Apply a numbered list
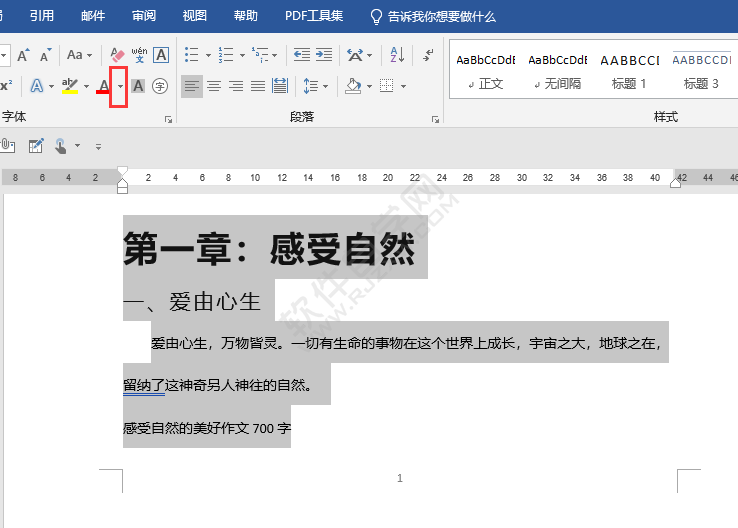Viewport: 738px width, 528px height. pos(226,55)
